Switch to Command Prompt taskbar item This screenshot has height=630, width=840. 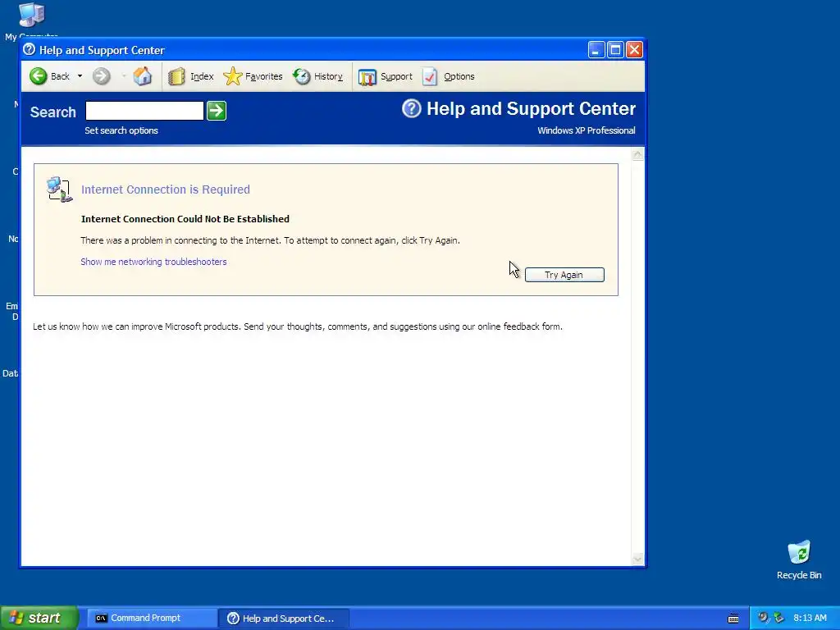click(152, 618)
